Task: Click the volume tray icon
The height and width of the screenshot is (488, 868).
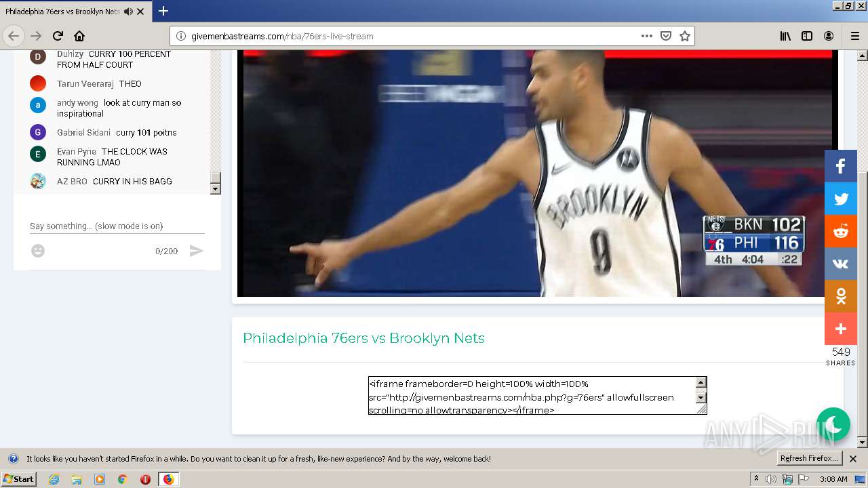Action: pyautogui.click(x=770, y=479)
